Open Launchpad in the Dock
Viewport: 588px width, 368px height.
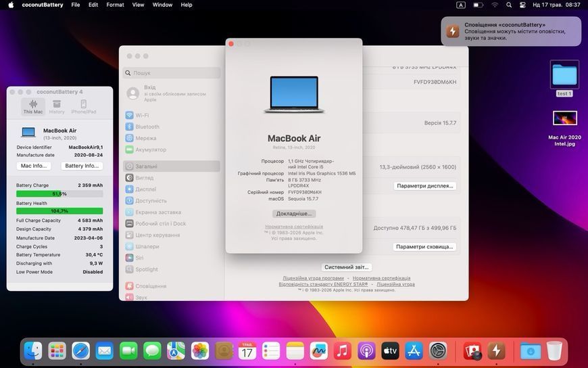pos(57,352)
